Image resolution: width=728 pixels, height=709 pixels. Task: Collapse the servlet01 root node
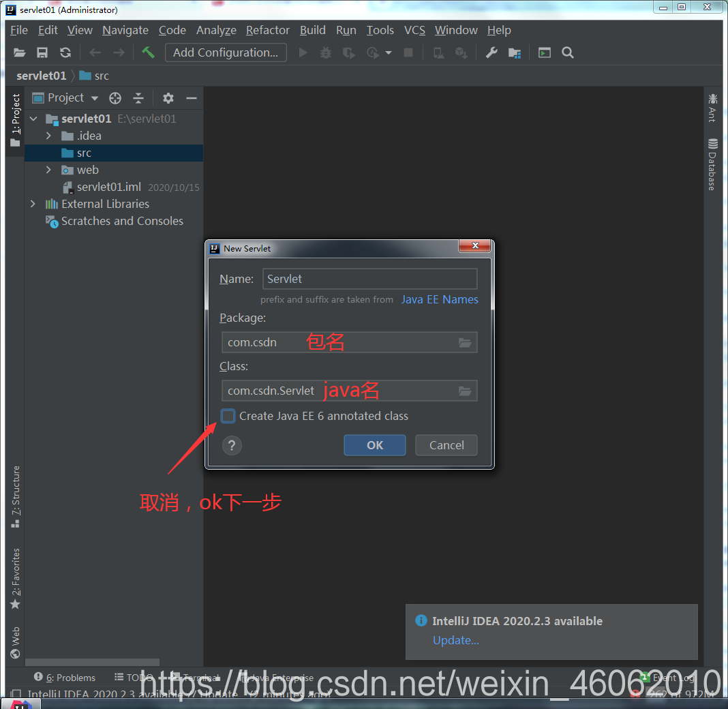coord(33,119)
